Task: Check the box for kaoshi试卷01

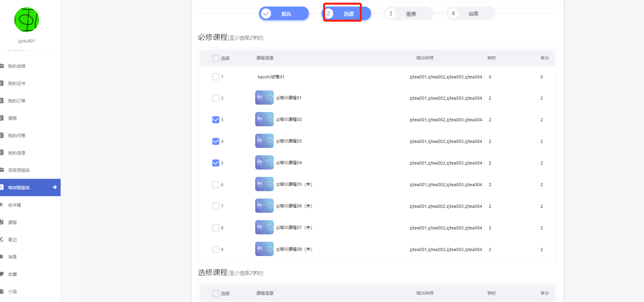Action: coord(216,77)
